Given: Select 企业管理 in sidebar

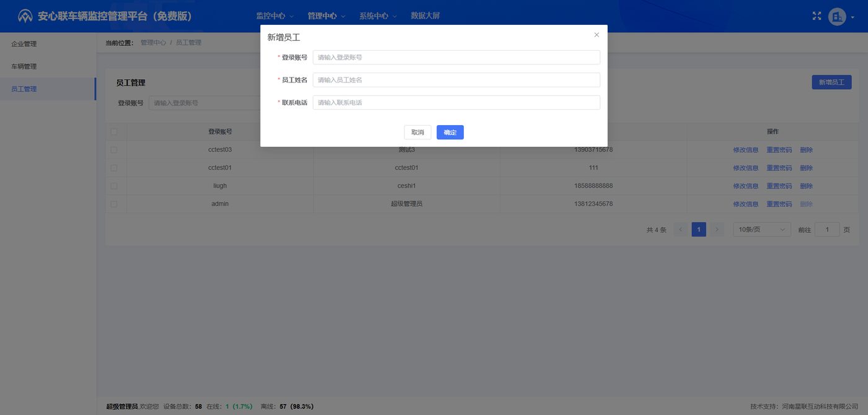Looking at the screenshot, I should pos(48,44).
